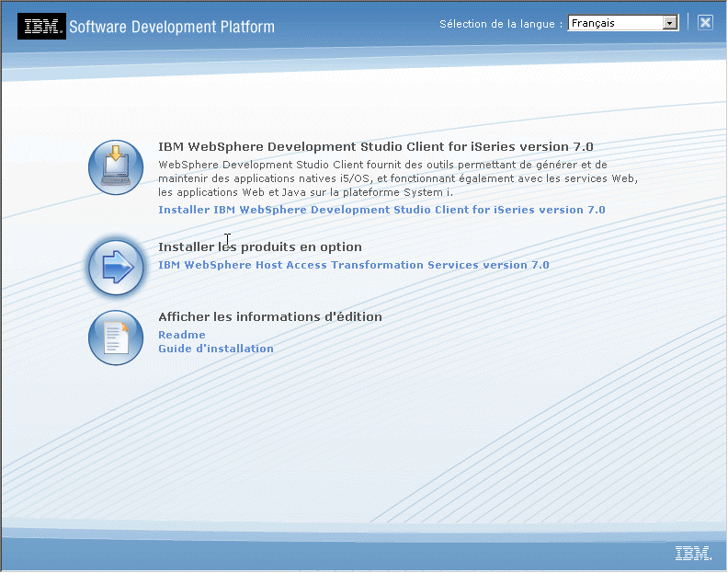Click the IBM logo in header
This screenshot has width=728, height=573.
pyautogui.click(x=41, y=27)
